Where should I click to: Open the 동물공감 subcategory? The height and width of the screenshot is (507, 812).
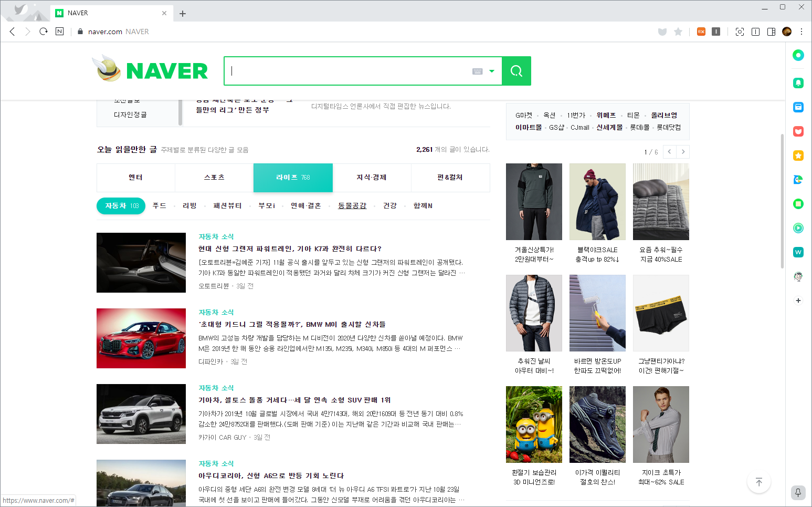point(352,206)
